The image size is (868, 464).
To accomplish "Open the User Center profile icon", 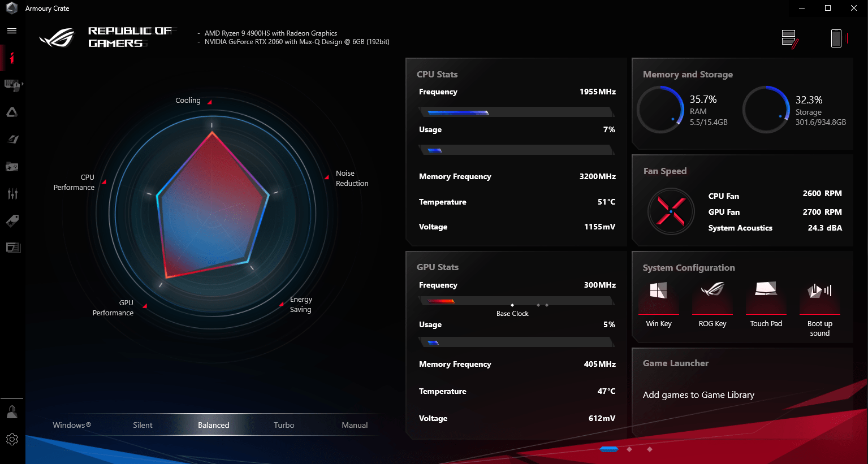I will click(x=12, y=412).
